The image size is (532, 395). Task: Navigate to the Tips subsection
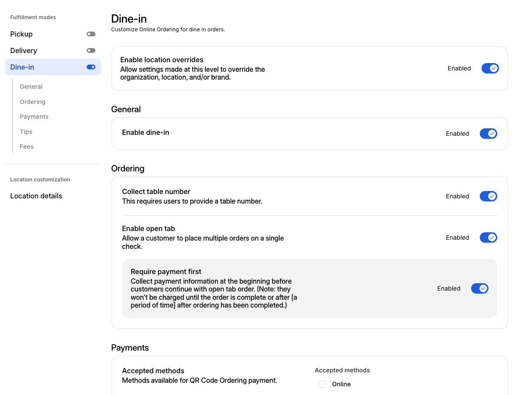coord(26,132)
